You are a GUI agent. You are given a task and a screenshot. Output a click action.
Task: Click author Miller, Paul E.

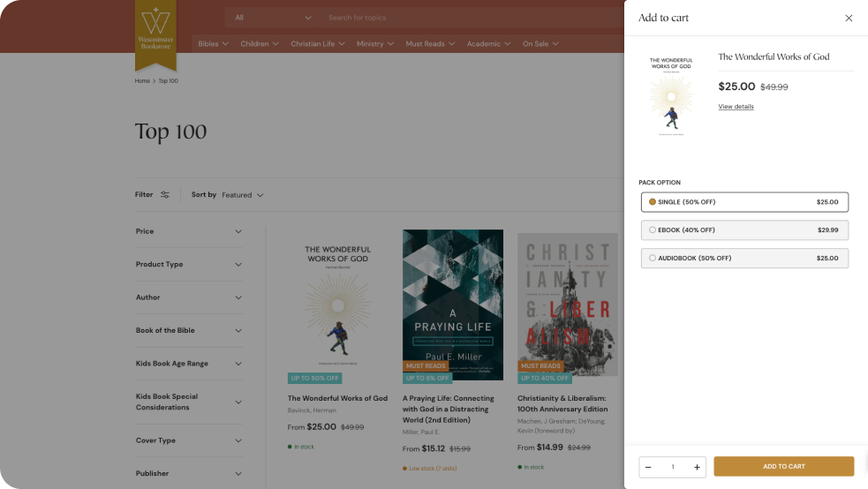pyautogui.click(x=420, y=432)
